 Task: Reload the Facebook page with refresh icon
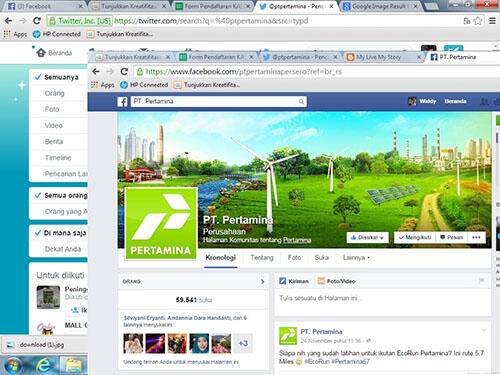[x=124, y=71]
